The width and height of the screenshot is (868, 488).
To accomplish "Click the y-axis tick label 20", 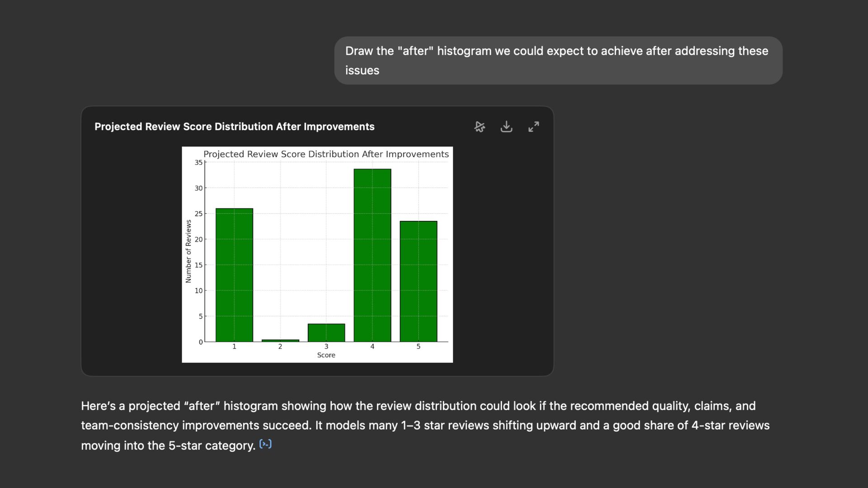I will pos(198,239).
